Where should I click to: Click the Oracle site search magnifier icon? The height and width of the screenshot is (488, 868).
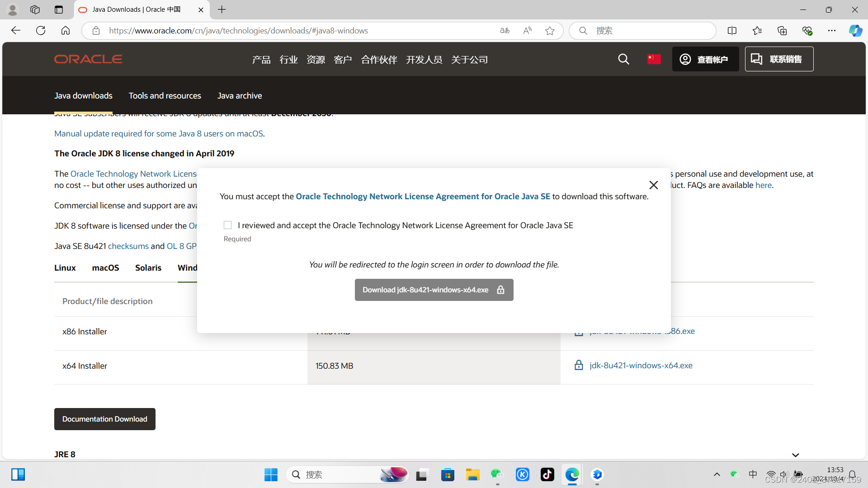click(x=623, y=59)
